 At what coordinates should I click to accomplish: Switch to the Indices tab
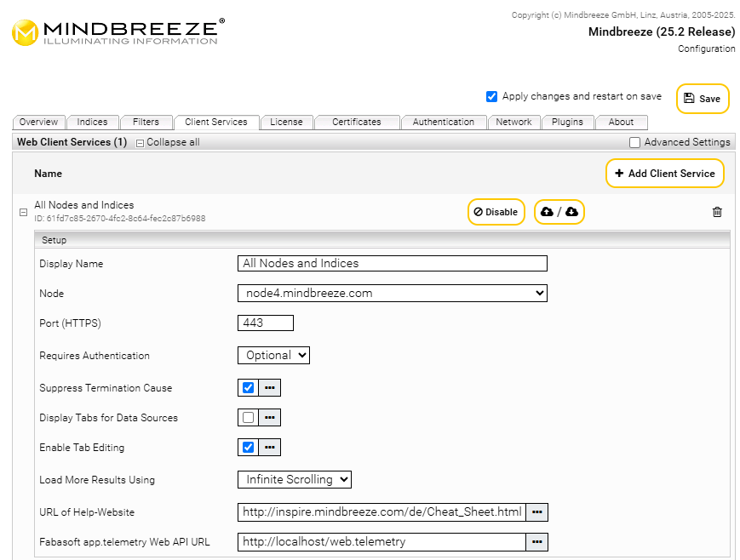tap(92, 123)
